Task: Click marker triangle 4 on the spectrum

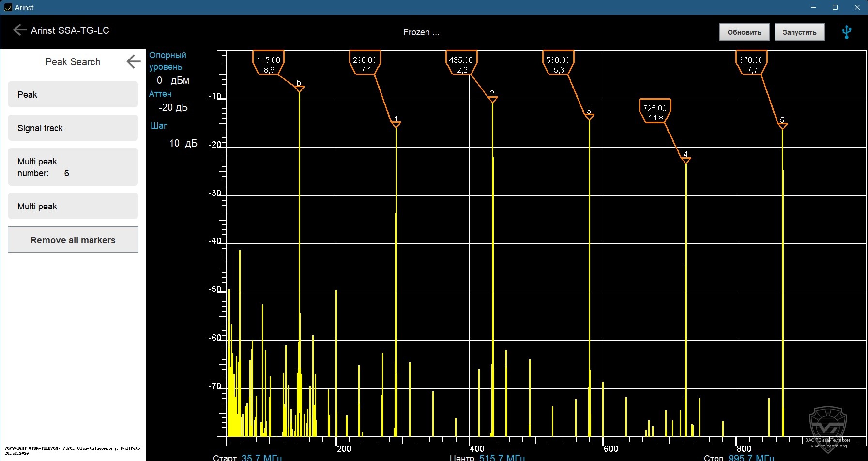Action: pyautogui.click(x=686, y=160)
